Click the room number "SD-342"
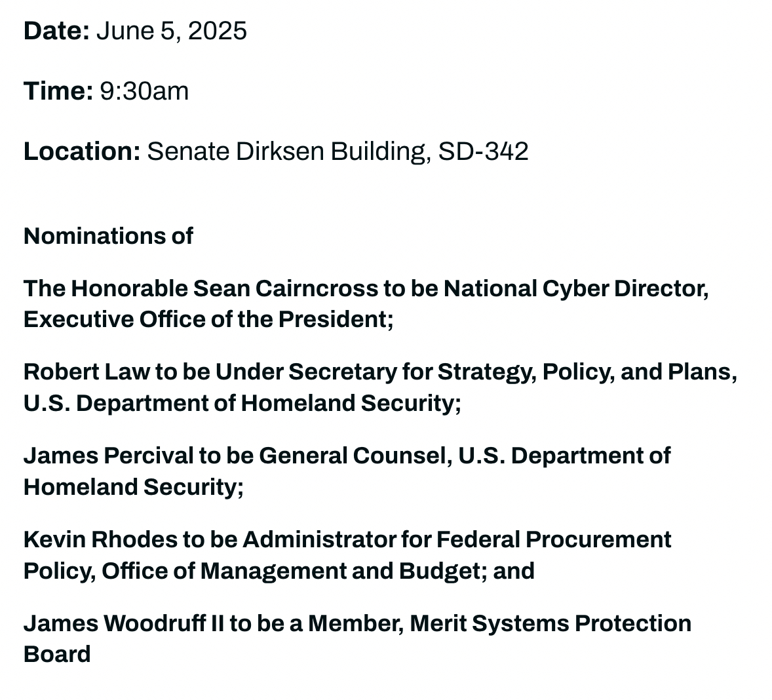Viewport: 772px width, 700px height. [x=483, y=151]
